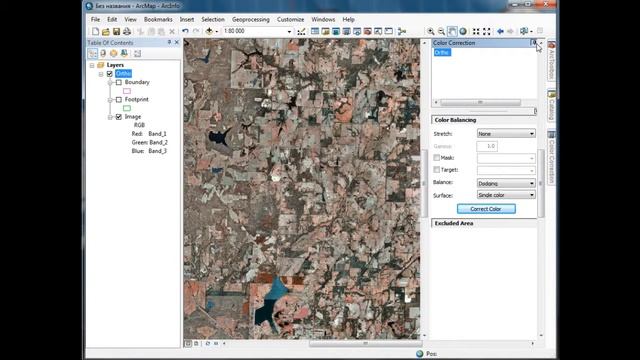This screenshot has height=360, width=640.
Task: Open the Balance dropdown showing Dodging
Action: pos(506,183)
